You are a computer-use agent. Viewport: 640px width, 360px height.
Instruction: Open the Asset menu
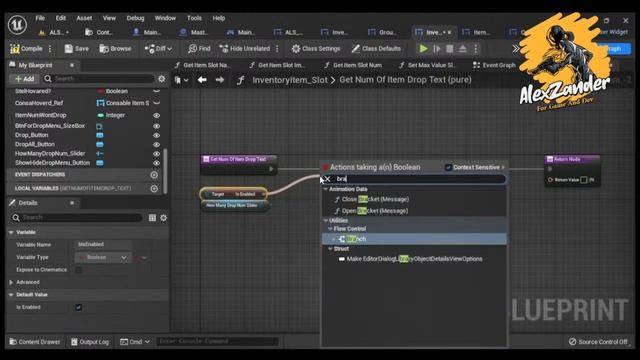pyautogui.click(x=84, y=18)
